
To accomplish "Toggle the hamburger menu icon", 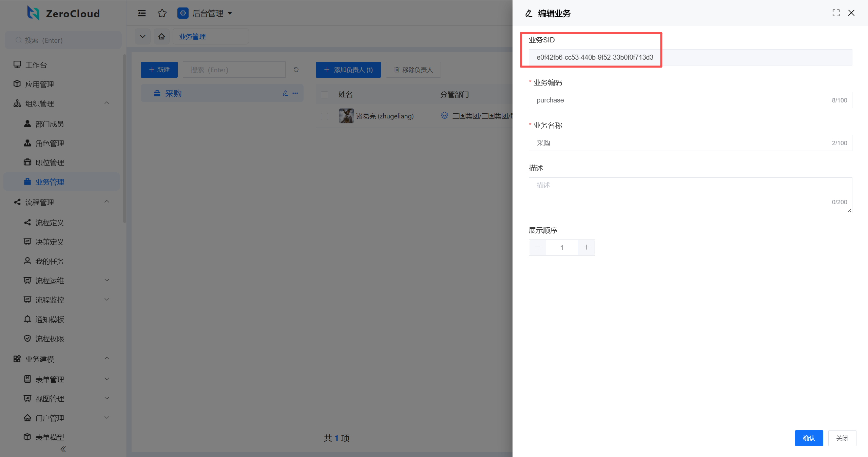I will [x=142, y=13].
